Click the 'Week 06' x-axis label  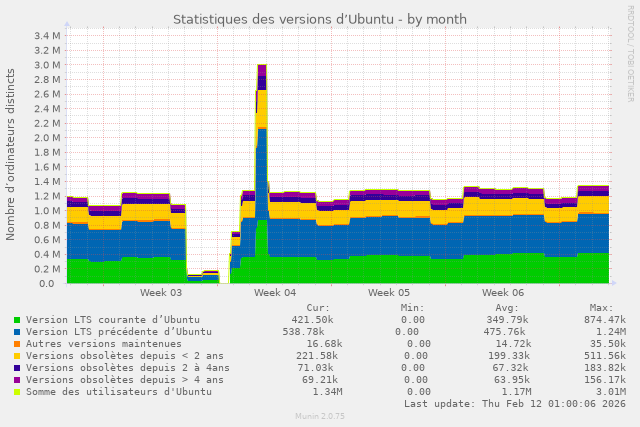coord(502,293)
